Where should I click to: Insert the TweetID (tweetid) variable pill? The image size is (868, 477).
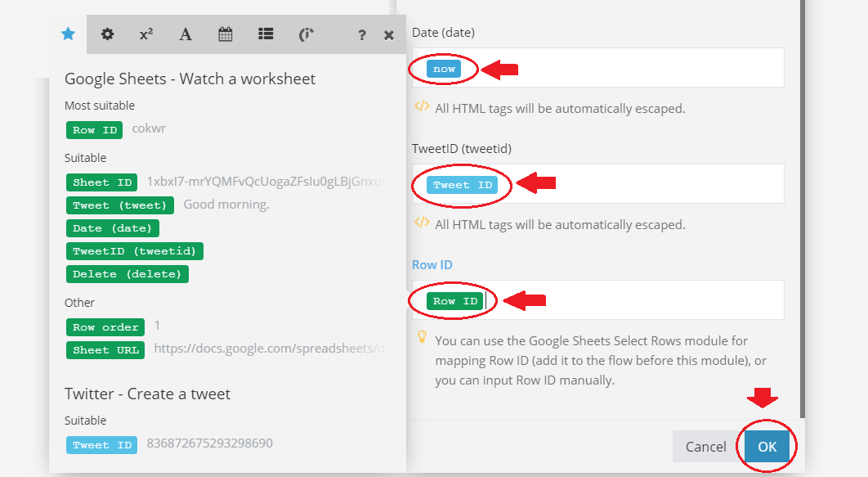[135, 251]
